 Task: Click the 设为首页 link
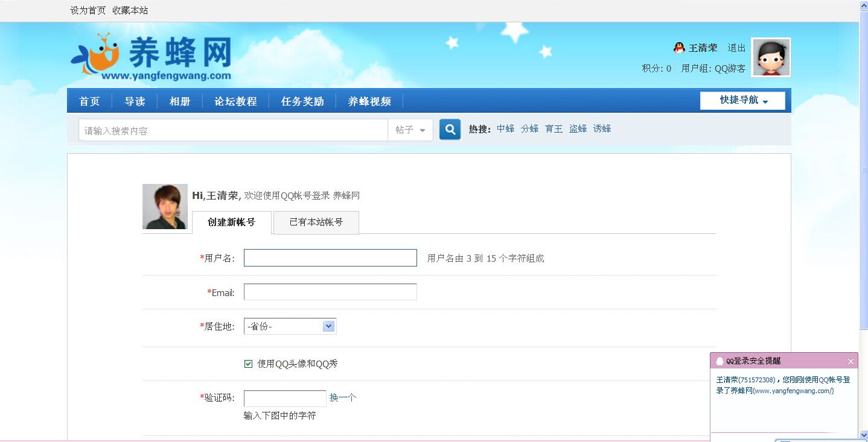[x=88, y=10]
